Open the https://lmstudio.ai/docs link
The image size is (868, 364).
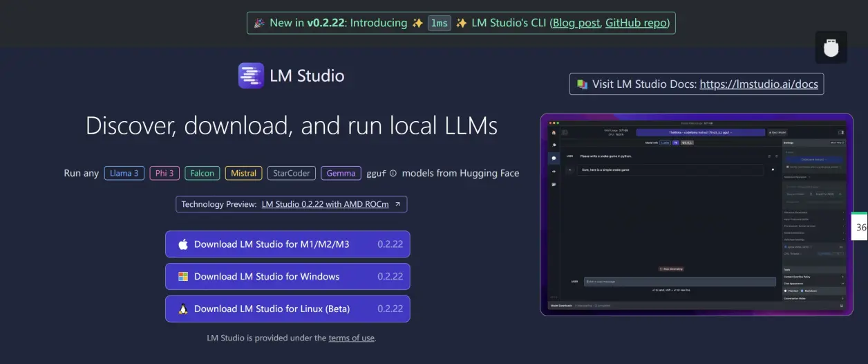pos(759,84)
